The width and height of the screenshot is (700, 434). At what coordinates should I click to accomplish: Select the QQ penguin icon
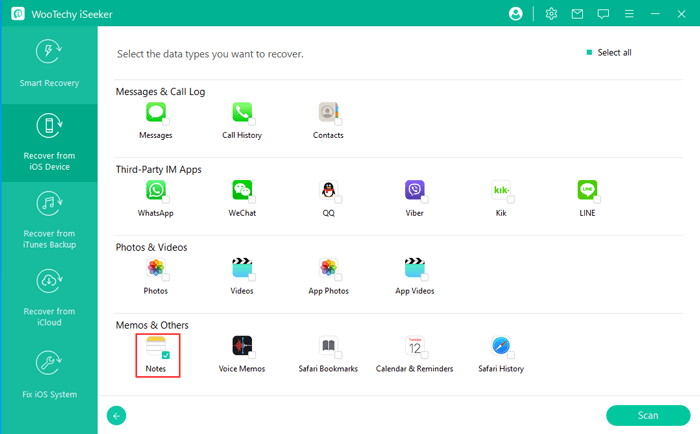[x=328, y=190]
